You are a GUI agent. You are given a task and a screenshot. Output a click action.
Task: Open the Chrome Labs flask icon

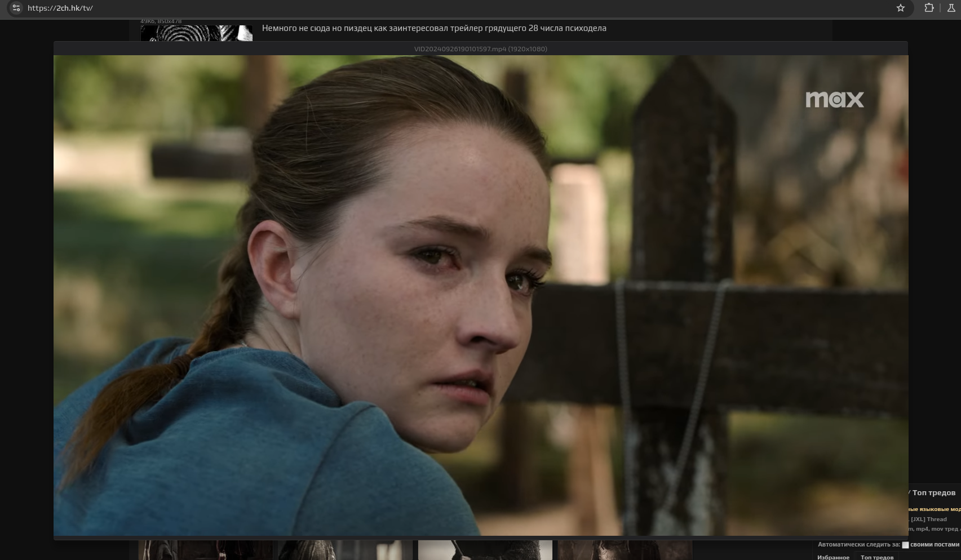click(951, 8)
